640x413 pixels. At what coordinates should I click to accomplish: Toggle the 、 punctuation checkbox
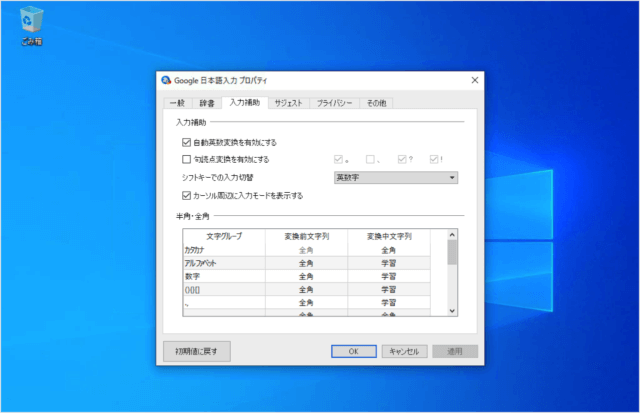[370, 159]
